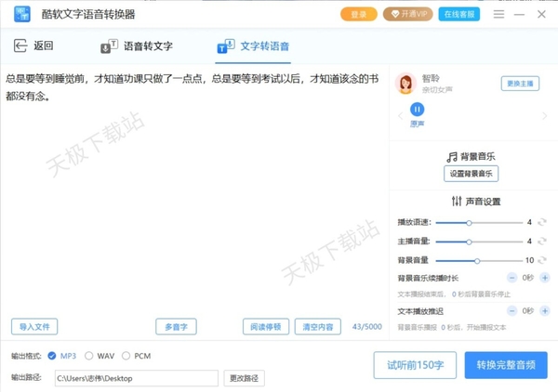Click the 开通VIP button

pyautogui.click(x=408, y=14)
